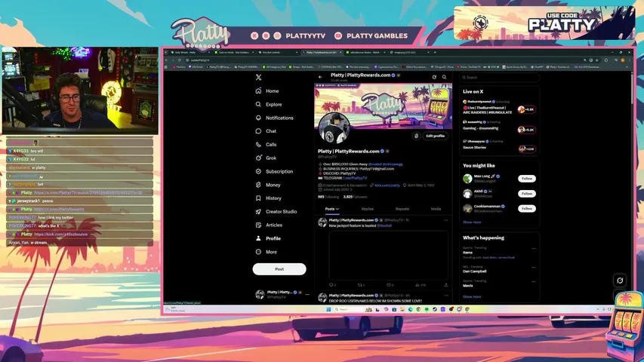Click the back arrow on profile header
Screen dimensions: 644x362
320,77
